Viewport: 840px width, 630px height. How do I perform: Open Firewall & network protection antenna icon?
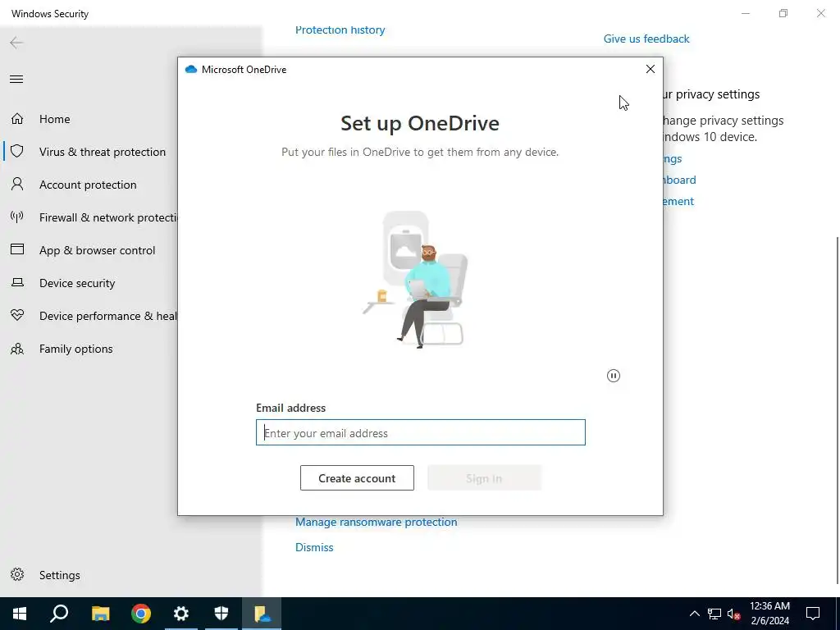click(17, 217)
